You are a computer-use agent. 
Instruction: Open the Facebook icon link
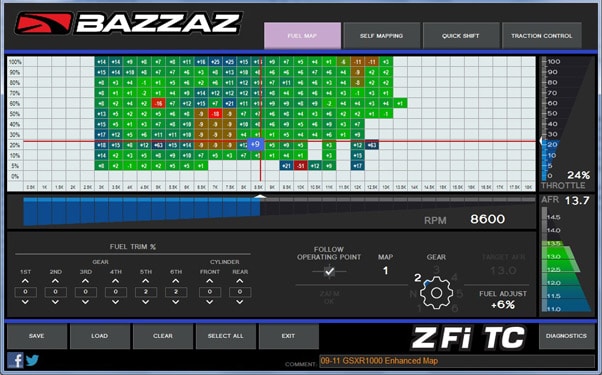point(15,360)
